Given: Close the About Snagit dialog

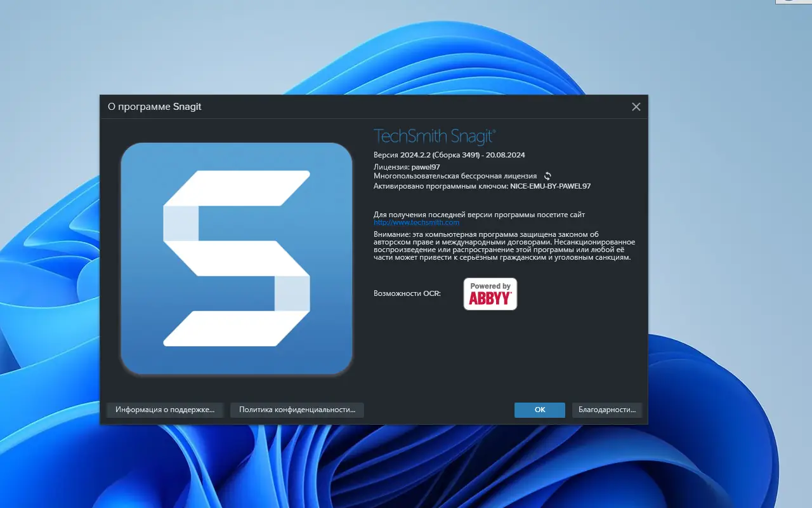Looking at the screenshot, I should (x=636, y=107).
